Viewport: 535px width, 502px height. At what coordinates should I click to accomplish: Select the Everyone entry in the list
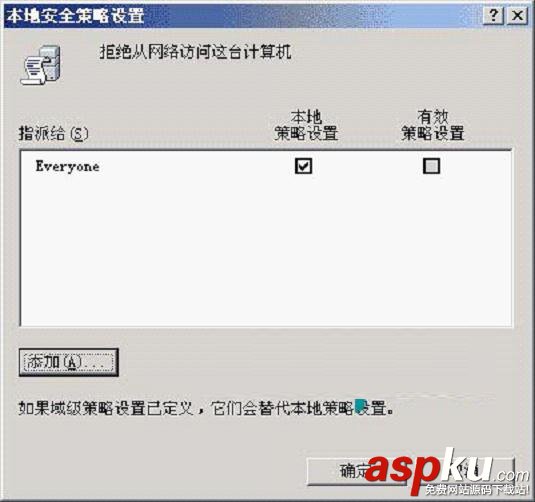[68, 167]
